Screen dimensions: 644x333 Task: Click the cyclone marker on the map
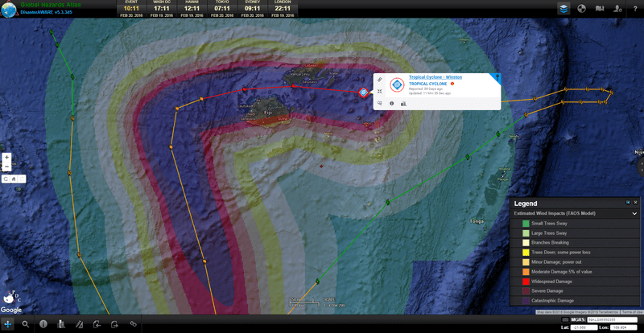(364, 92)
